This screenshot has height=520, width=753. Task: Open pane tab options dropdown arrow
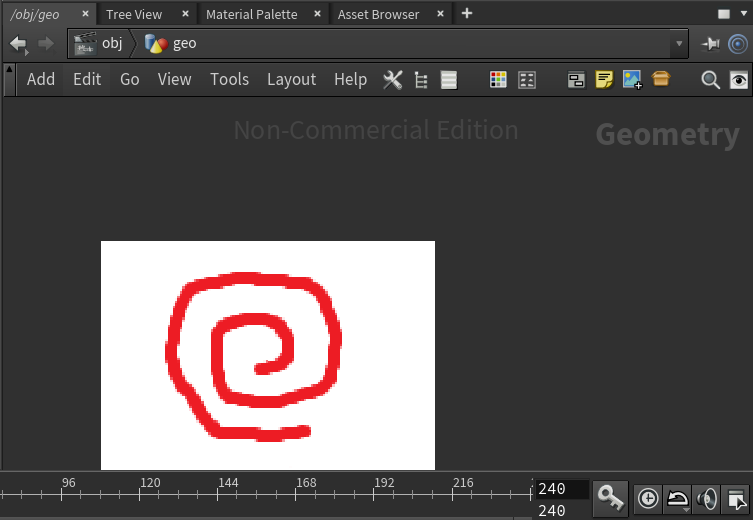(743, 14)
